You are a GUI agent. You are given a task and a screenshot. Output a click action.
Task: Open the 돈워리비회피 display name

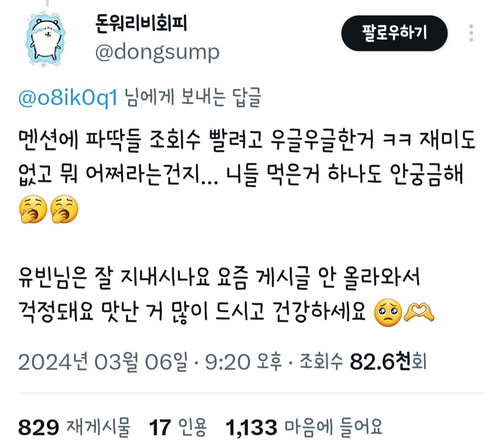[x=141, y=24]
